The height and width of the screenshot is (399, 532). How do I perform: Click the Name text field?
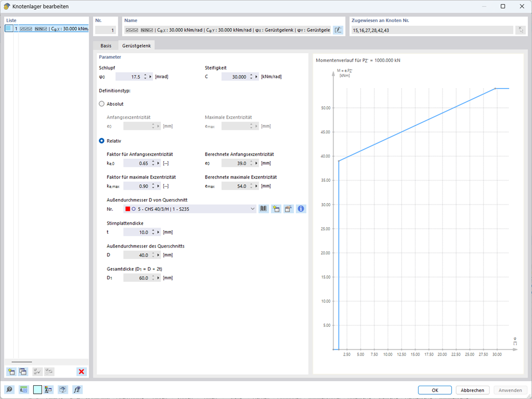[x=227, y=30]
